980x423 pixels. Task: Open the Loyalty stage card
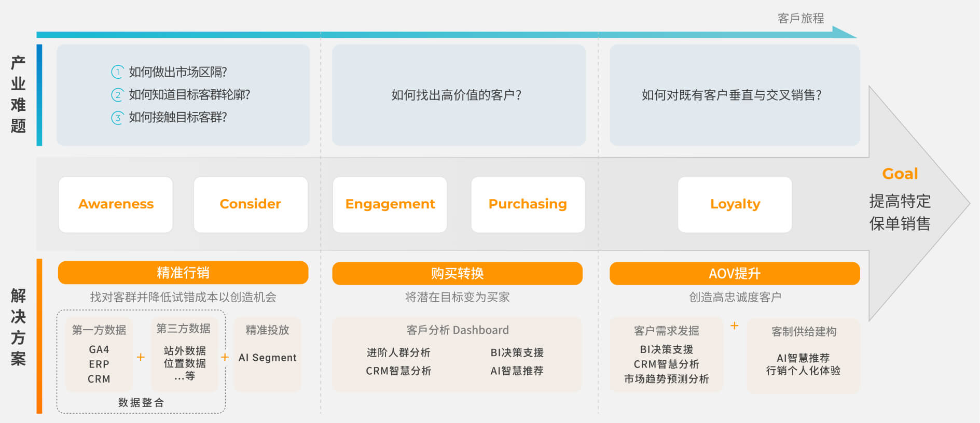735,204
